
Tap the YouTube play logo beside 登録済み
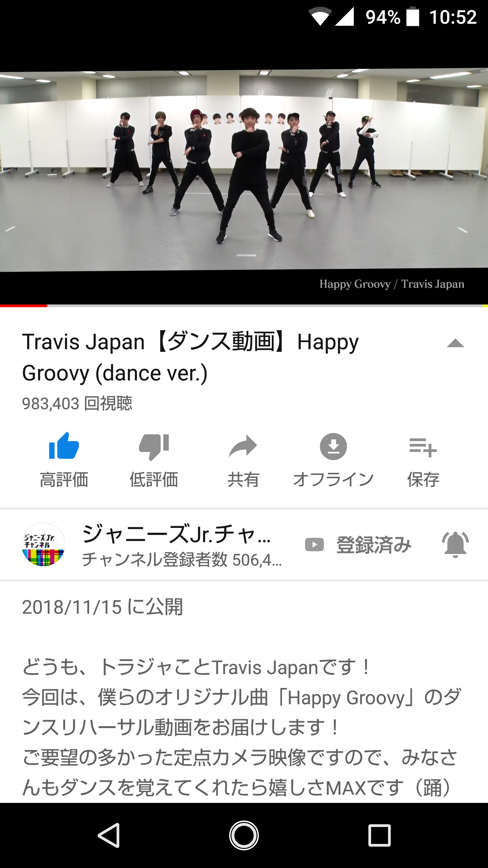[314, 545]
